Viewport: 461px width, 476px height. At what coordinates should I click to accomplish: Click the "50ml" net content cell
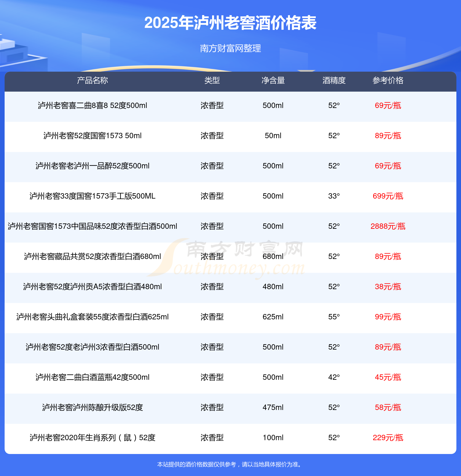(x=273, y=136)
